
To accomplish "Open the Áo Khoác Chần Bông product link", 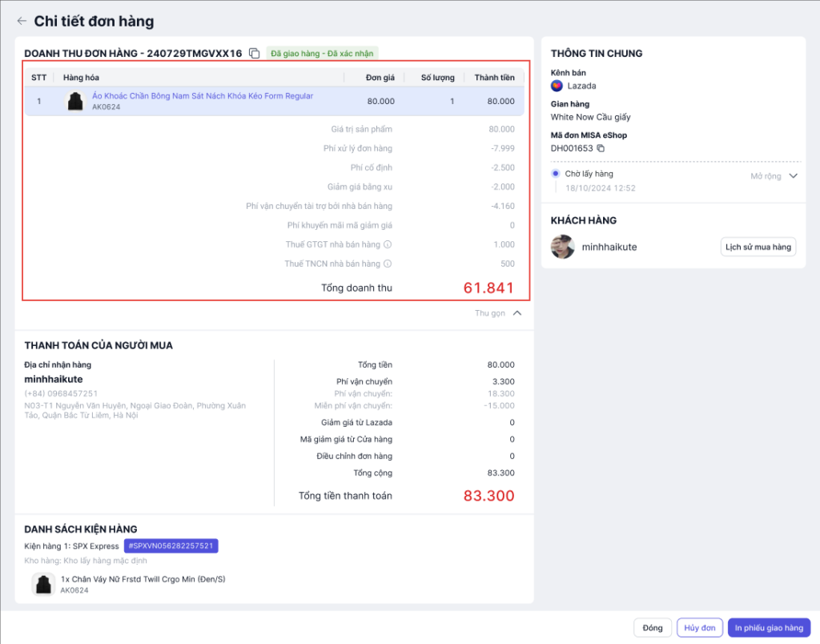I will (203, 96).
